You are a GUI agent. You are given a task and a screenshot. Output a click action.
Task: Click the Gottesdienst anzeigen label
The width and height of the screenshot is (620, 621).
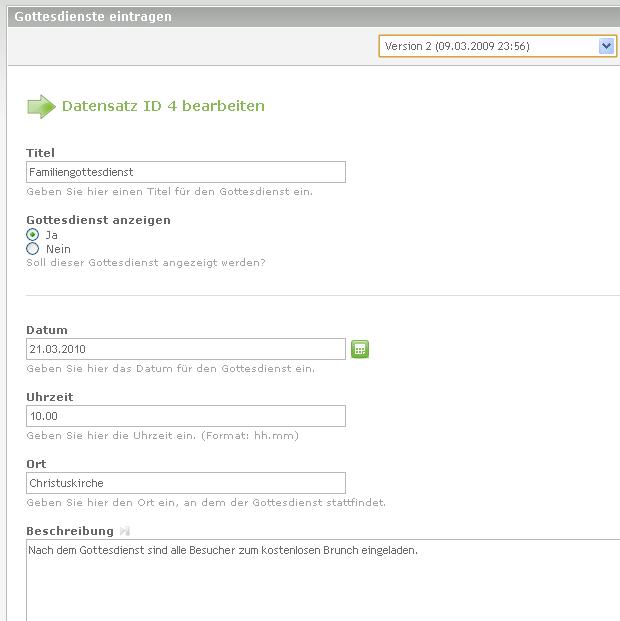click(98, 220)
